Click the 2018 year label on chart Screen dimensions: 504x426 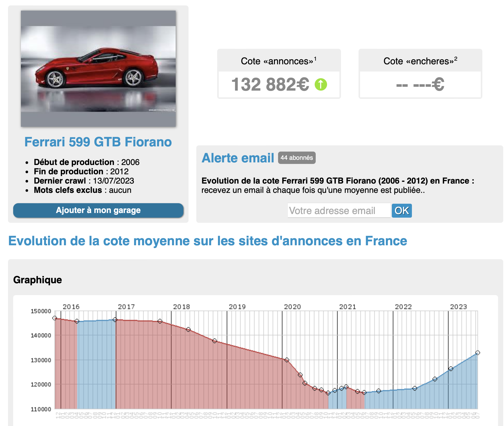click(181, 307)
